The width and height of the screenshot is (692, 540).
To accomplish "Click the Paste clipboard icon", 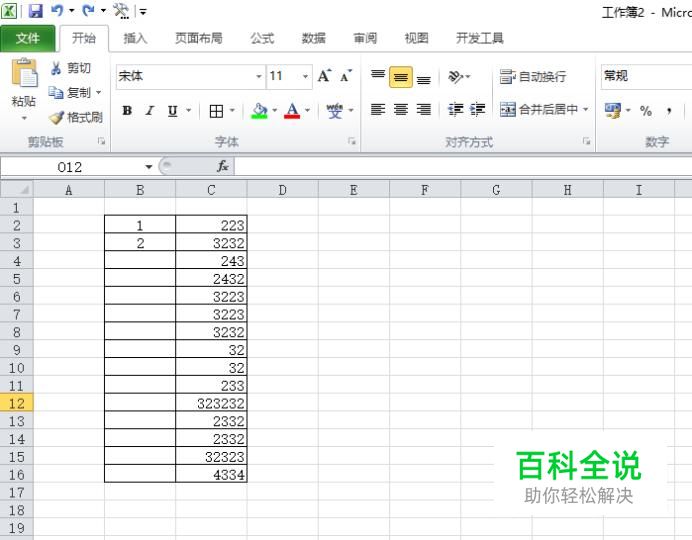I will (x=24, y=73).
